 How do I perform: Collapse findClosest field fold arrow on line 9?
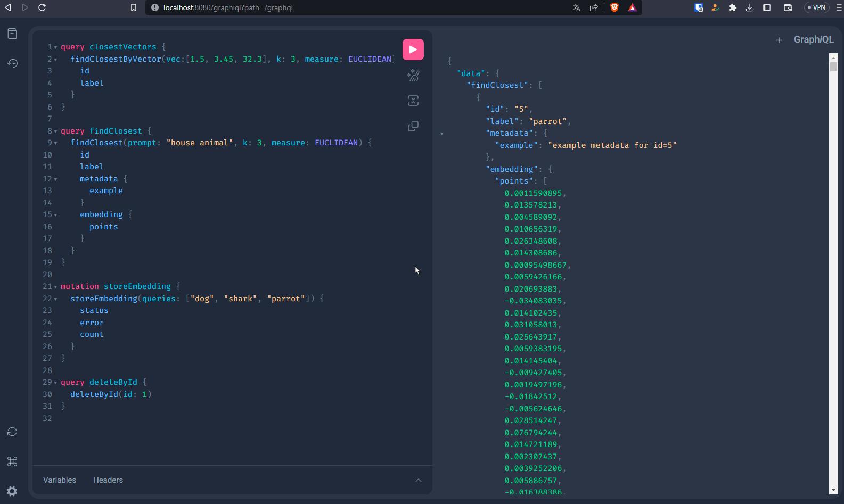pos(55,143)
